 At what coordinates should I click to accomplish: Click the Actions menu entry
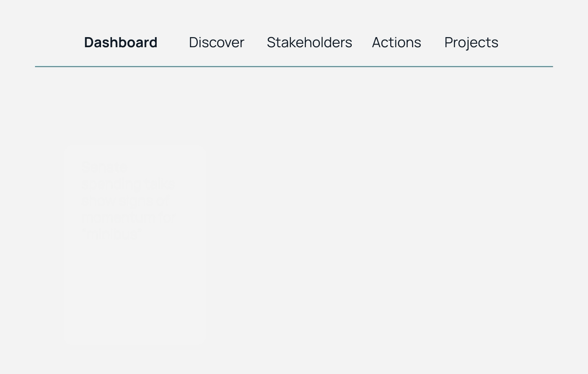[396, 42]
